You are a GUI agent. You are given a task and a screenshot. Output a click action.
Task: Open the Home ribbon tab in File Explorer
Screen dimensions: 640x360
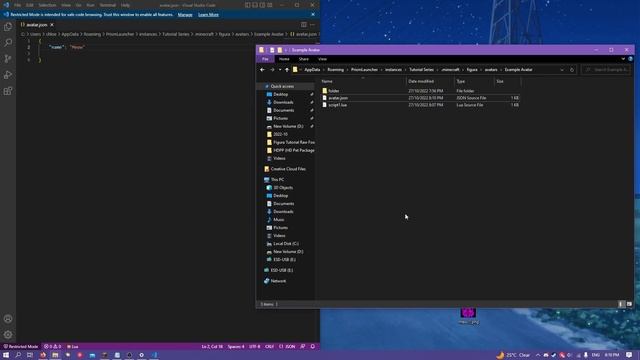[x=284, y=59]
